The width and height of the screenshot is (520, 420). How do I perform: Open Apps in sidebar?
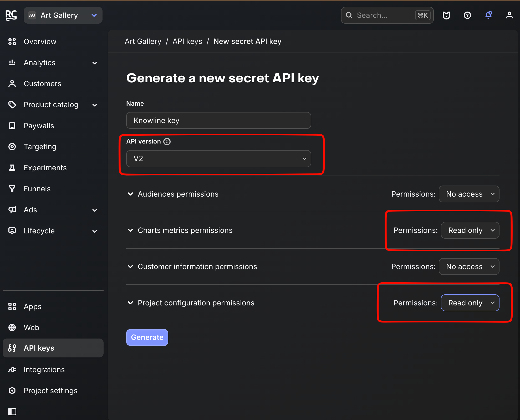pos(53,306)
